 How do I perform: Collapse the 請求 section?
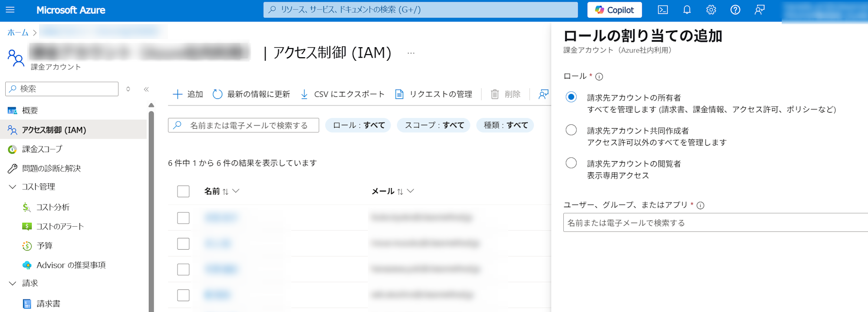click(13, 283)
